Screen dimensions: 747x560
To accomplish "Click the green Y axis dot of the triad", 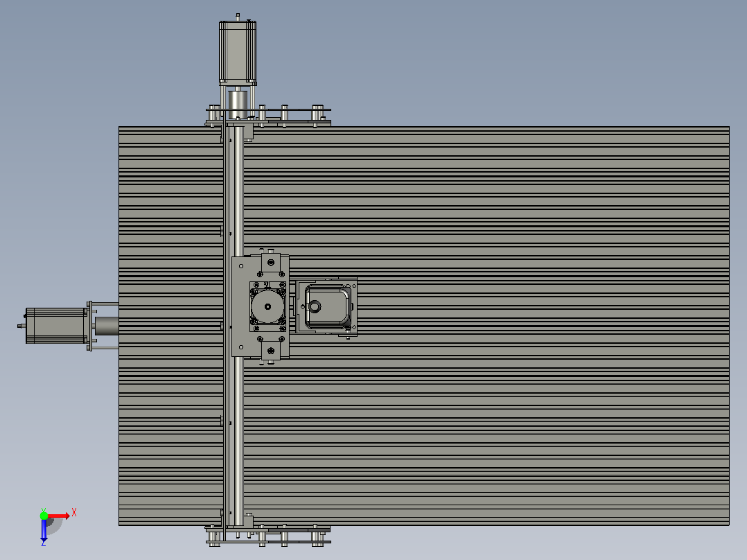I will point(44,516).
